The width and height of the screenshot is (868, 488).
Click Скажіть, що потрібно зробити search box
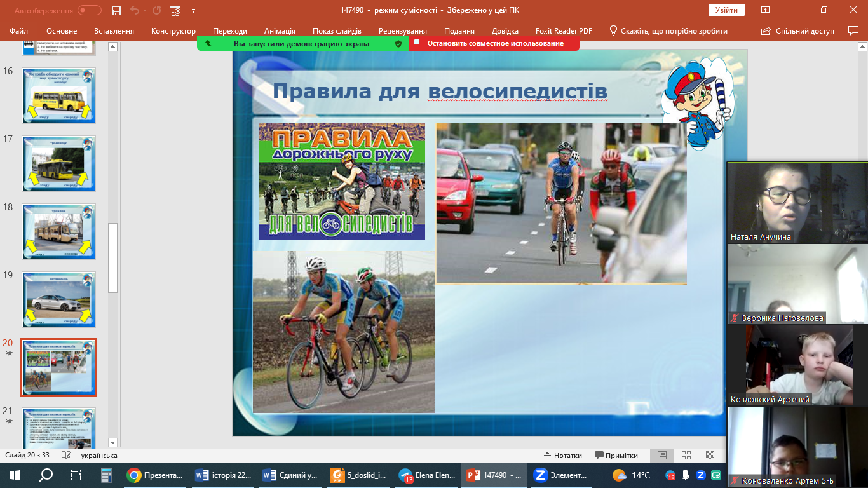[x=668, y=31]
